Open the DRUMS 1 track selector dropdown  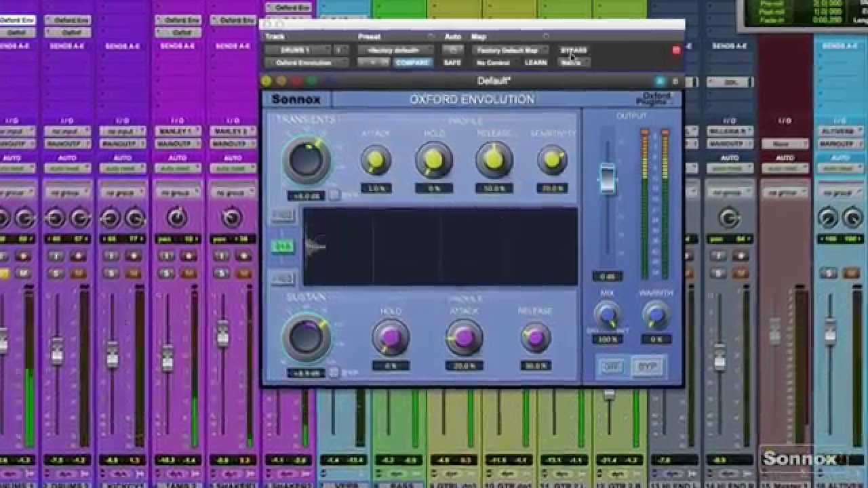[297, 50]
